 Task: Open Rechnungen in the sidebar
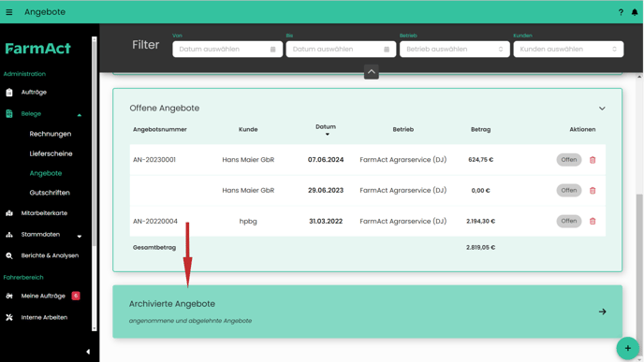click(51, 134)
